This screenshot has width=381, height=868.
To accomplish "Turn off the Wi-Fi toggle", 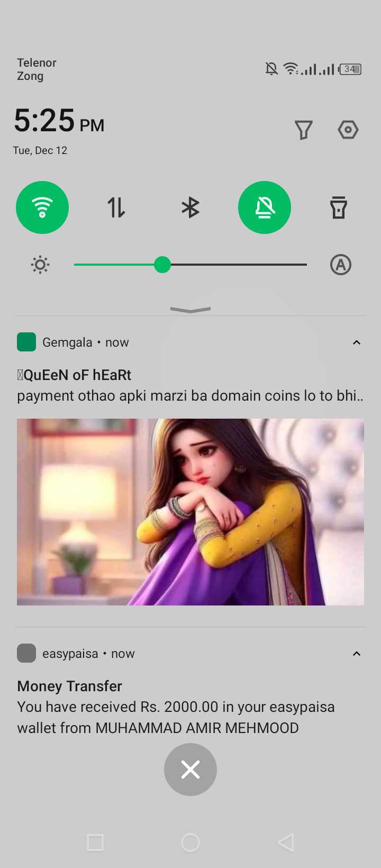I will [42, 207].
